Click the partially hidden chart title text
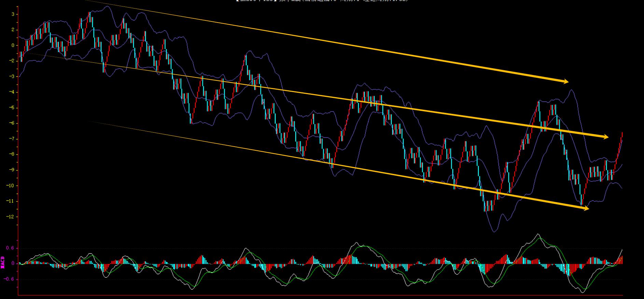 [x=322, y=1]
